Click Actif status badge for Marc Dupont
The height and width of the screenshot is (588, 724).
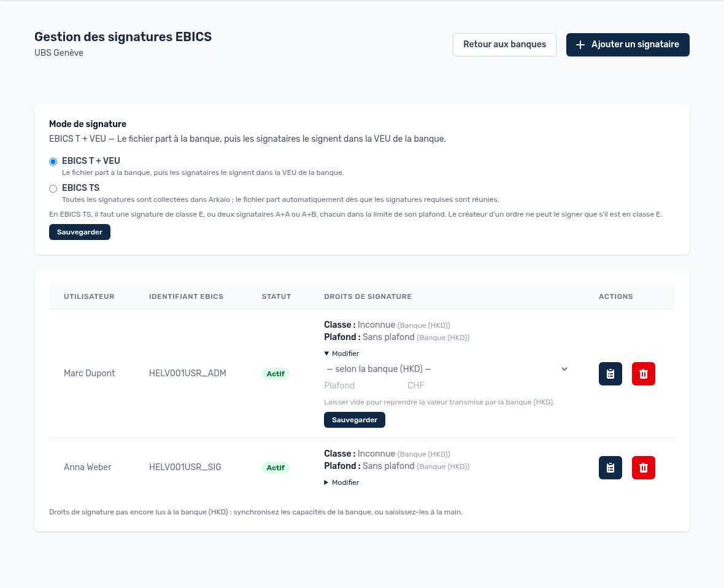(275, 374)
